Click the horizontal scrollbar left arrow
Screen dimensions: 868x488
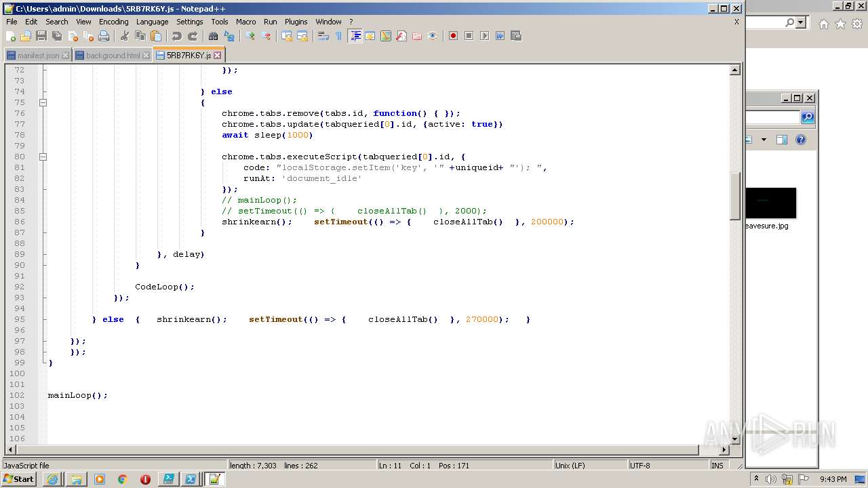pos(9,449)
